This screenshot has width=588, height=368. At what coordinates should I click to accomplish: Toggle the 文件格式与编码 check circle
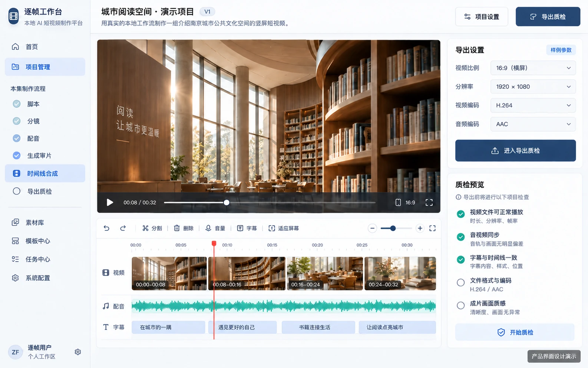click(x=461, y=283)
